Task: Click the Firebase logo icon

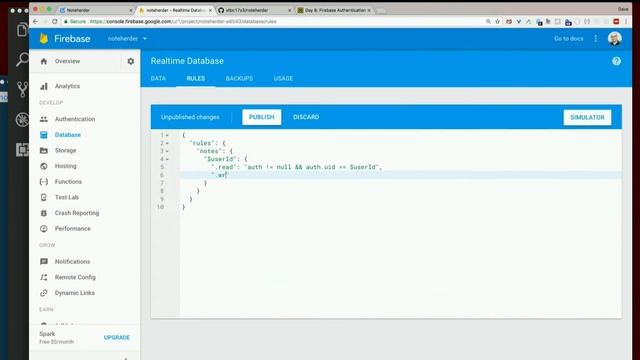Action: pyautogui.click(x=44, y=38)
